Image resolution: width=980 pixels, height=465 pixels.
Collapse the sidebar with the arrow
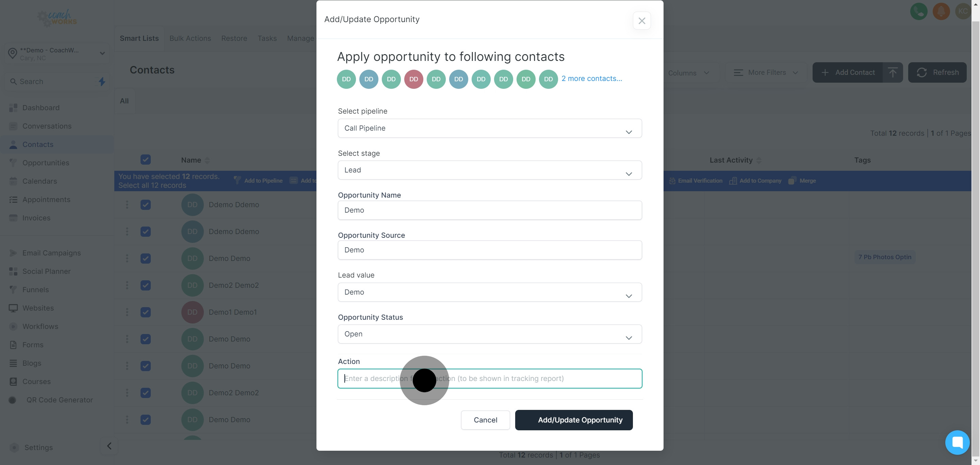109,446
